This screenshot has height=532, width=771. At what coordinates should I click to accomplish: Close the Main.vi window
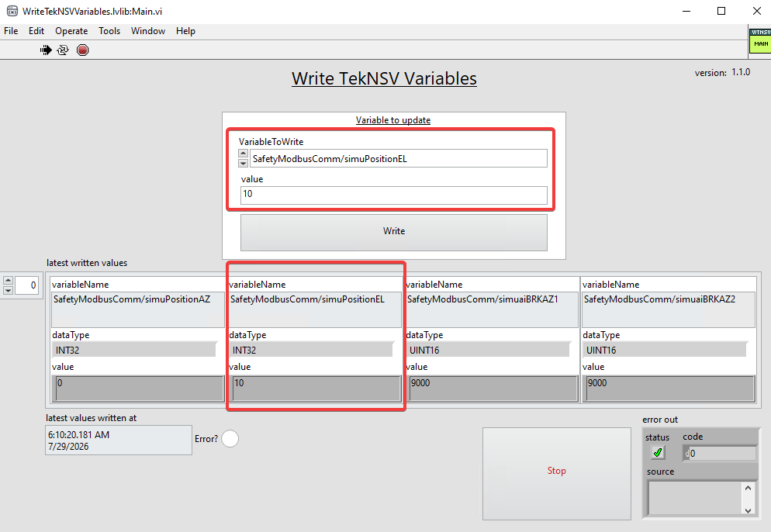click(x=757, y=11)
